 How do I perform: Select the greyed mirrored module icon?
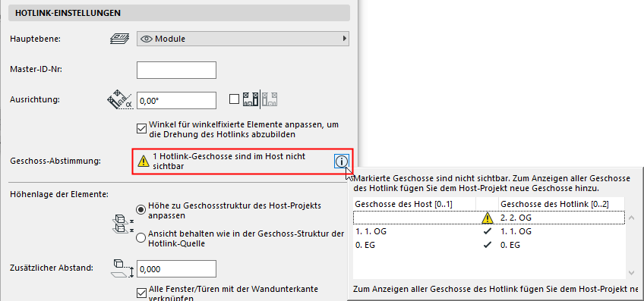pyautogui.click(x=270, y=99)
